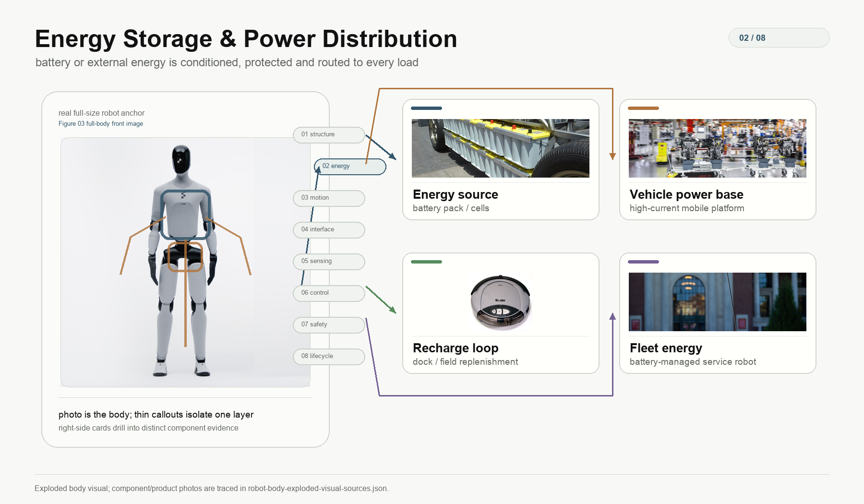The width and height of the screenshot is (864, 504).
Task: Click the 'dock / field replenishment' subtitle
Action: pos(465,362)
